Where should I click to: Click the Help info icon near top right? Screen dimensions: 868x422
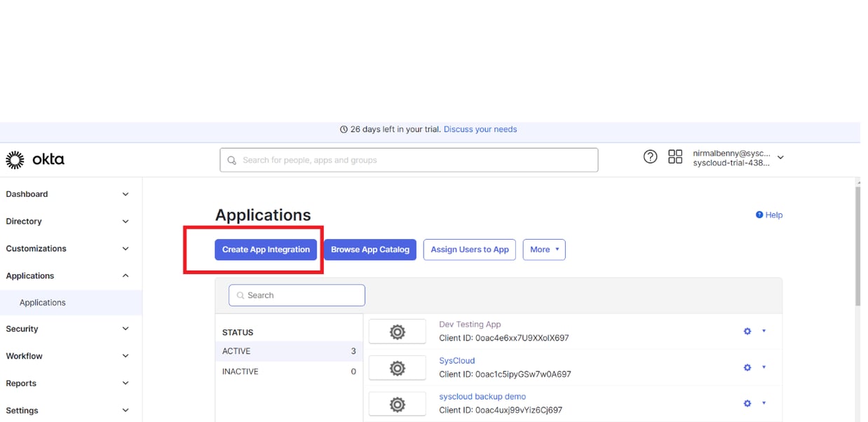(x=760, y=215)
